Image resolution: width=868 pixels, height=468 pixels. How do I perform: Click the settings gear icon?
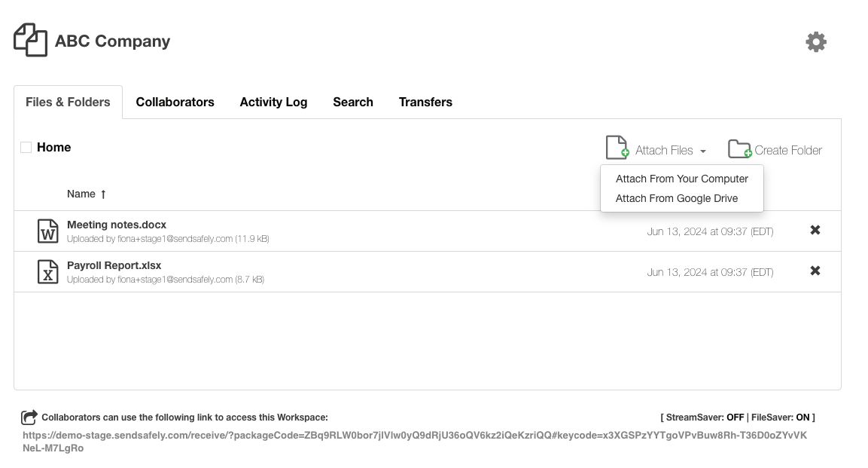[x=816, y=42]
